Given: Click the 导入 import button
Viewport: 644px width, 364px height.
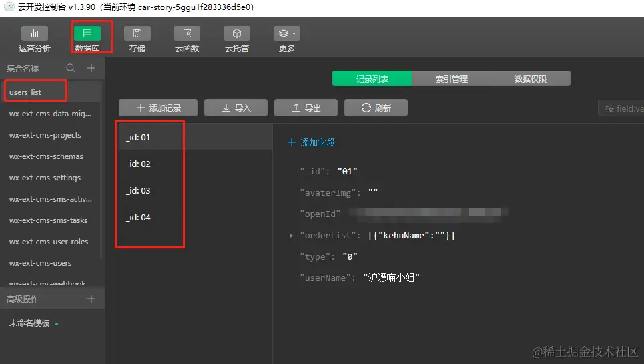Looking at the screenshot, I should click(x=236, y=108).
